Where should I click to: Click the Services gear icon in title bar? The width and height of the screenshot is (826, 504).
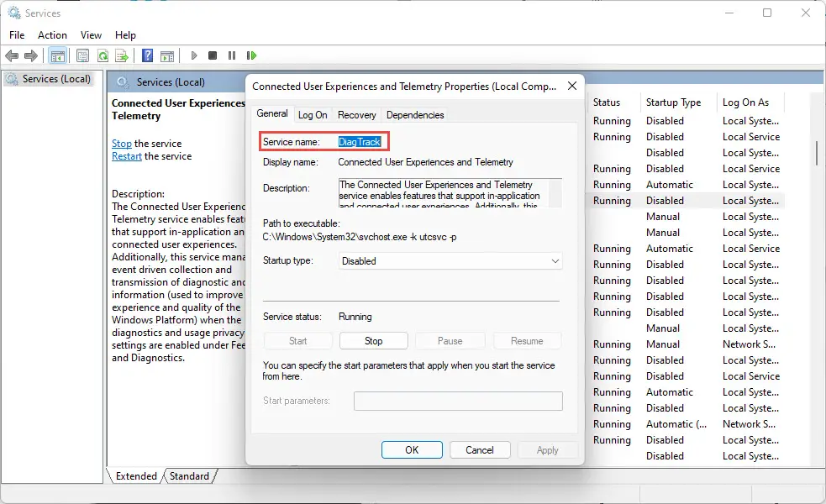coord(13,13)
